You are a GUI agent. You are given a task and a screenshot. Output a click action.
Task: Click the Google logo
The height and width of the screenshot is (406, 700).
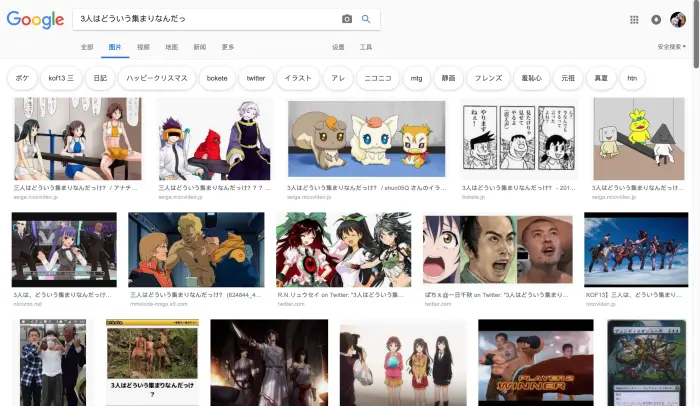pyautogui.click(x=35, y=19)
